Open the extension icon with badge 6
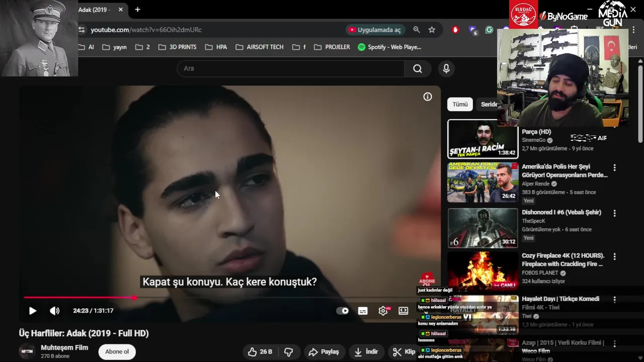This screenshot has height=362, width=644. (473, 30)
